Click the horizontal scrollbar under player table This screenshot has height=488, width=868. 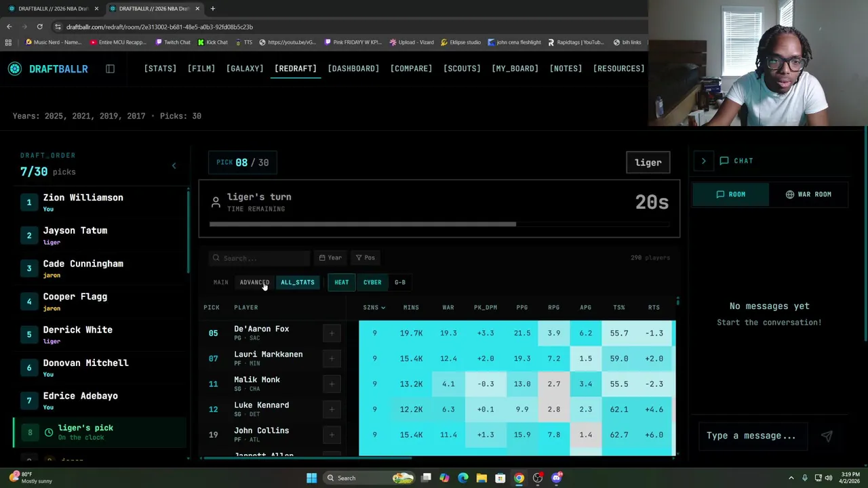pos(307,458)
